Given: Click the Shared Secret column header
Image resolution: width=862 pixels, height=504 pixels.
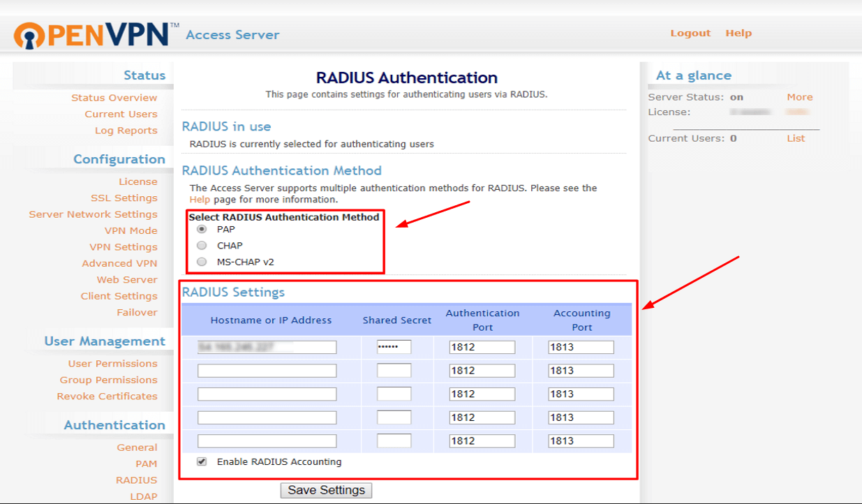Looking at the screenshot, I should [x=397, y=320].
